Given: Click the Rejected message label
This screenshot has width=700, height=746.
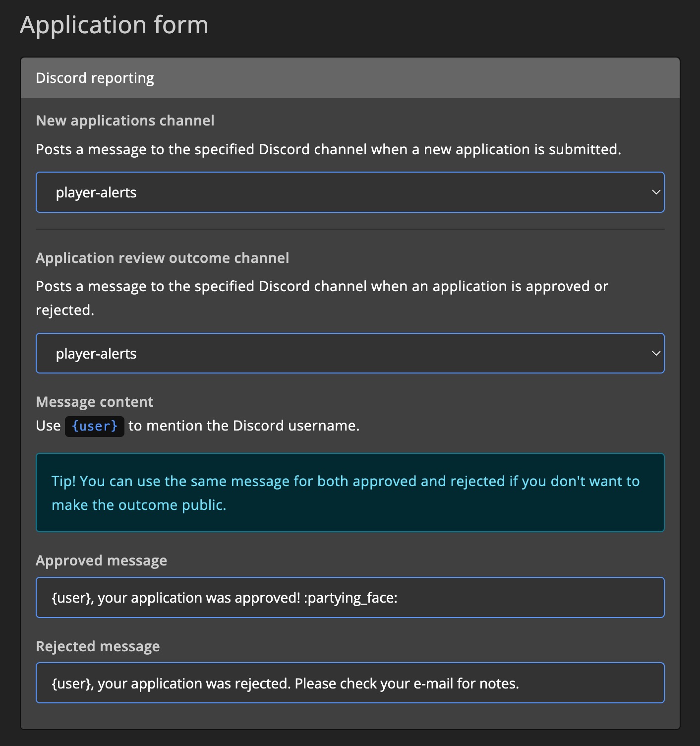Looking at the screenshot, I should [x=97, y=646].
